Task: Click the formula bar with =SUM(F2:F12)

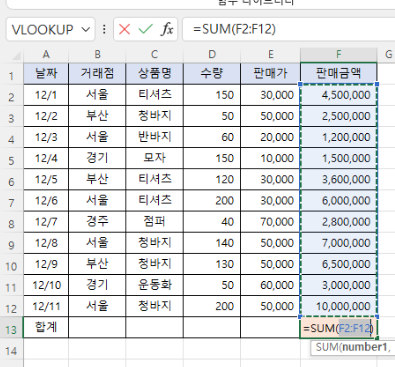Action: pos(289,29)
